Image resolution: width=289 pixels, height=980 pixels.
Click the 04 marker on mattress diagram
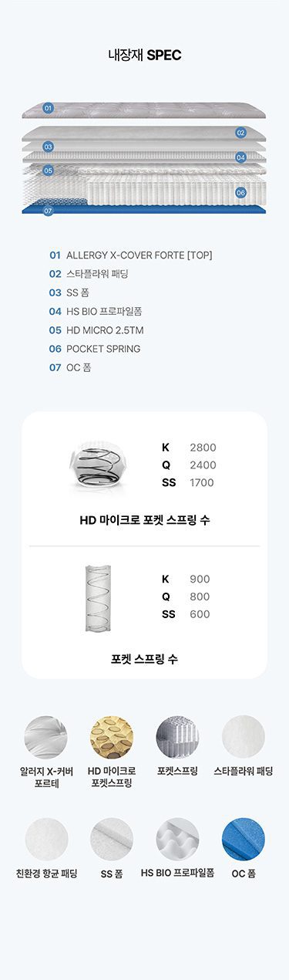point(240,157)
